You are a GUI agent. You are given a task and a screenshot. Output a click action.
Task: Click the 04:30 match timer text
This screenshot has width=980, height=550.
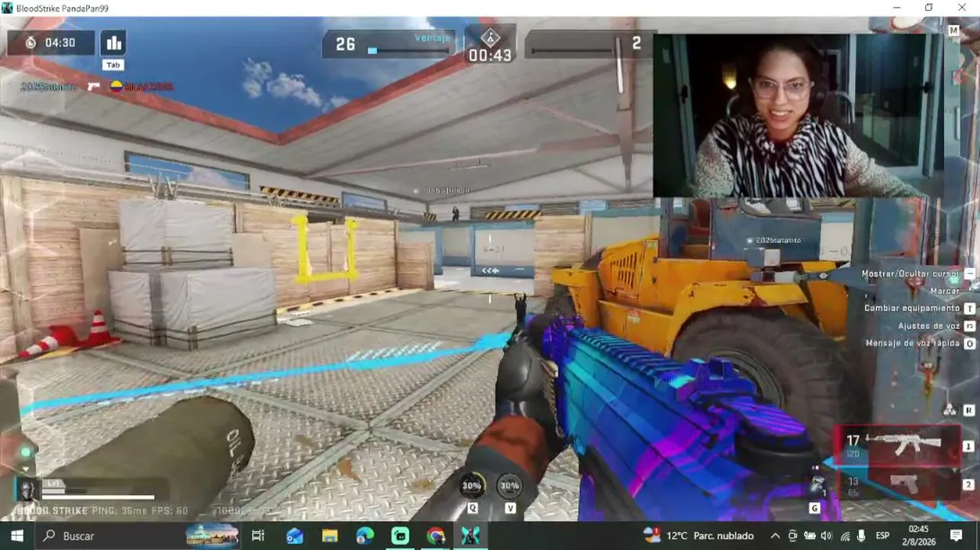(60, 43)
